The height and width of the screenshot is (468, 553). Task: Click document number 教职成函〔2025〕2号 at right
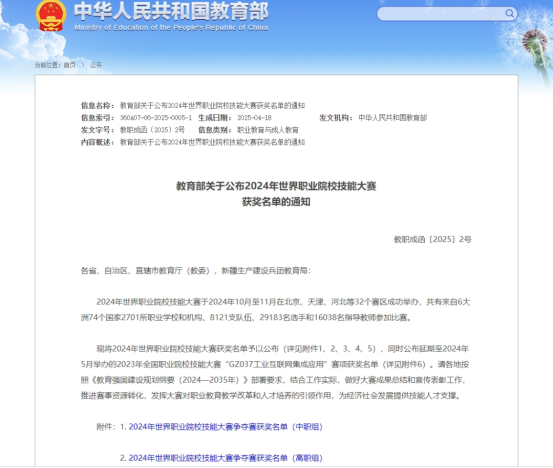point(432,239)
